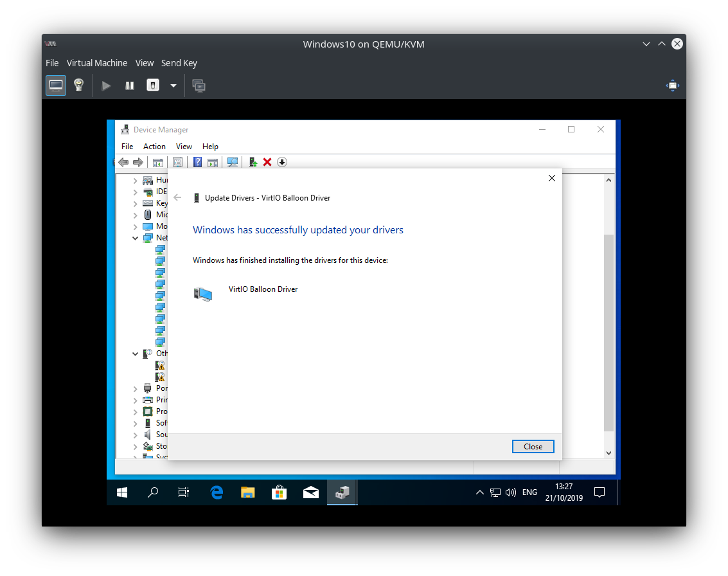Open the Send Key menu

179,63
